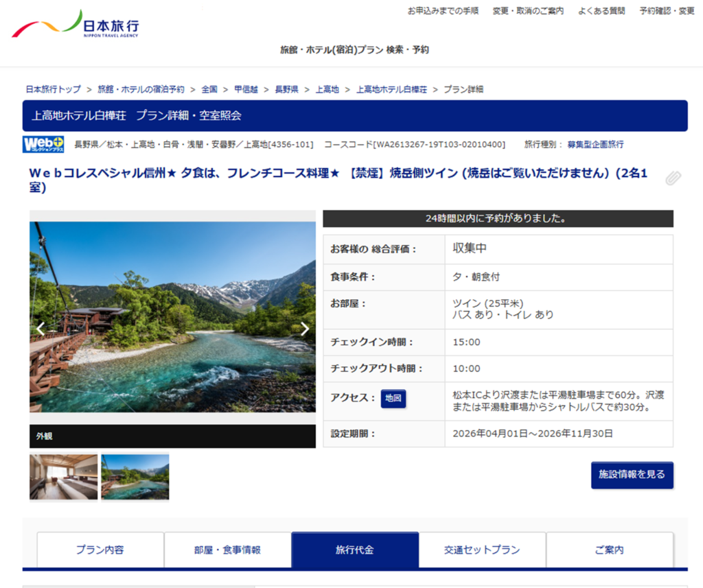Open the 旅行代金 tab

tap(355, 550)
